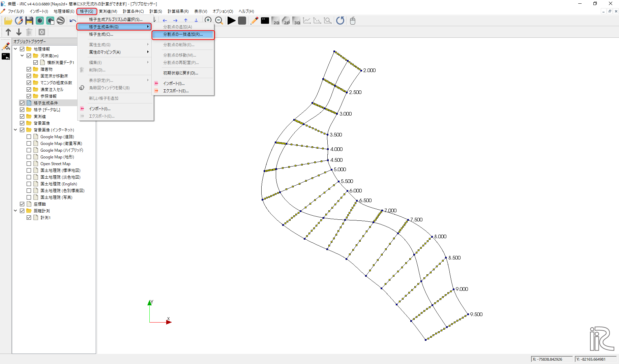Viewport: 619px width, 364px height.
Task: Click the pan up blue arrow
Action: tap(186, 21)
